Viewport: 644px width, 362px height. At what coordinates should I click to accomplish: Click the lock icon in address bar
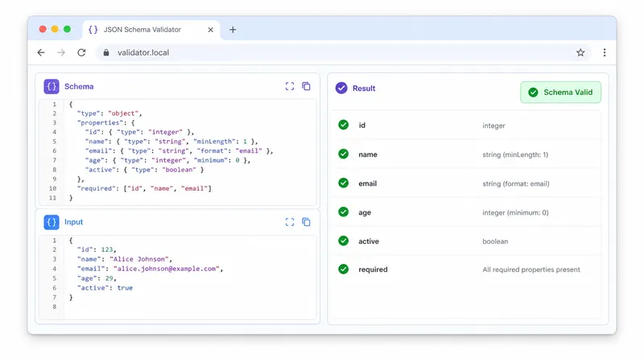tap(106, 52)
